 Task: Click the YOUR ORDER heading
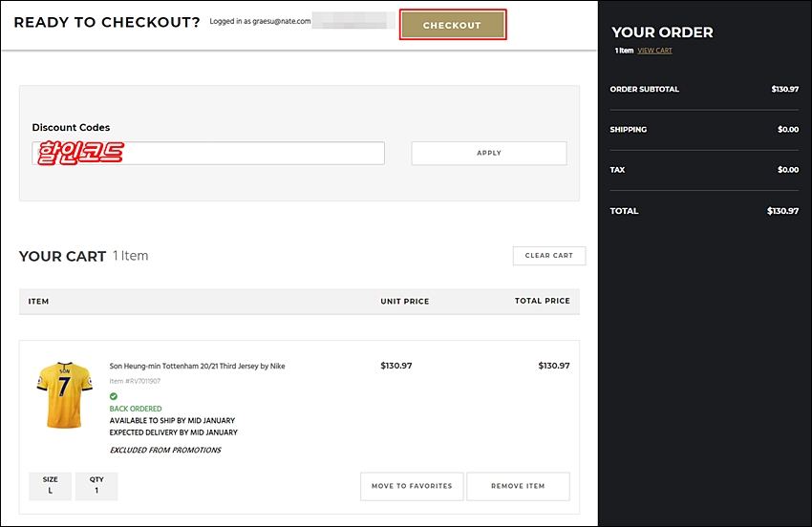(662, 32)
